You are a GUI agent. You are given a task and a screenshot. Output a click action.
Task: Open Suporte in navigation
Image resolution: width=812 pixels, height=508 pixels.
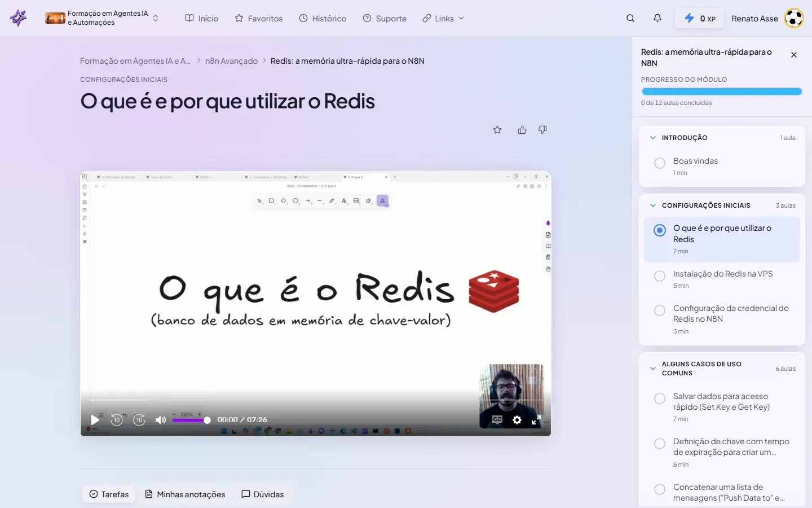pyautogui.click(x=385, y=18)
